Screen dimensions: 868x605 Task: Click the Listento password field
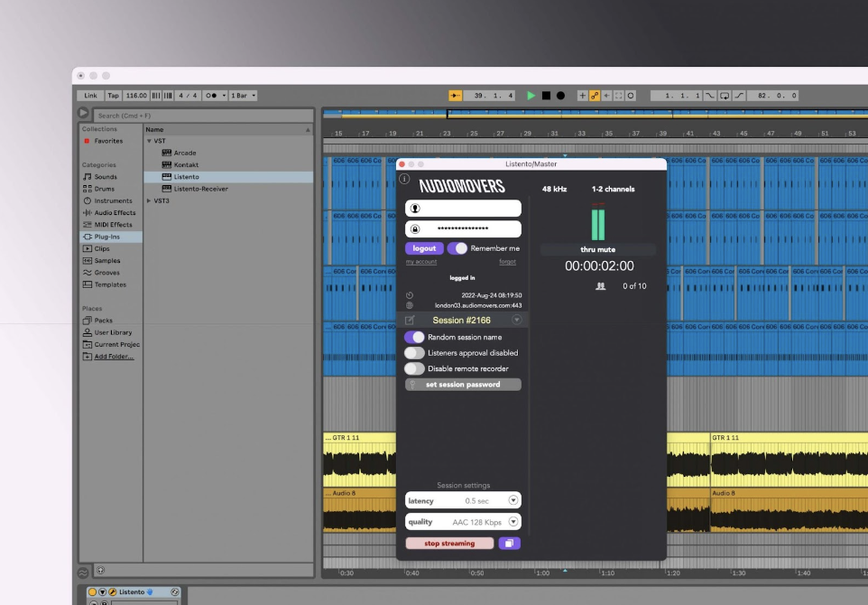tap(463, 228)
